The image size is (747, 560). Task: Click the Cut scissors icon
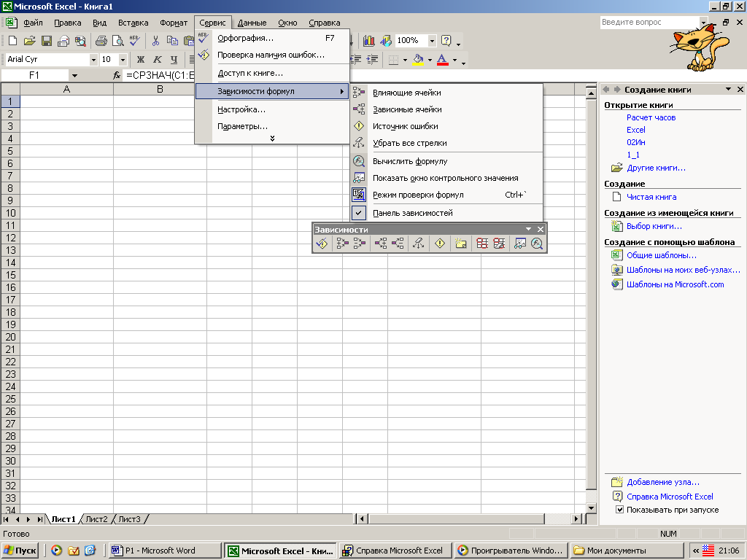click(x=155, y=41)
